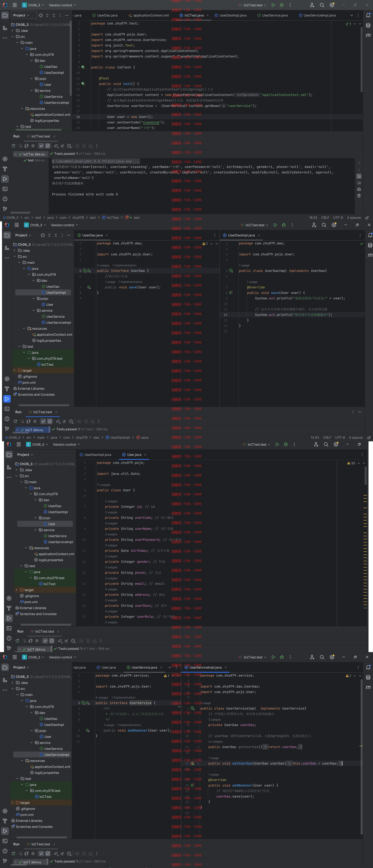Click scroll-to-end icon in console side toolbar
The height and width of the screenshot is (868, 373).
pos(359,183)
